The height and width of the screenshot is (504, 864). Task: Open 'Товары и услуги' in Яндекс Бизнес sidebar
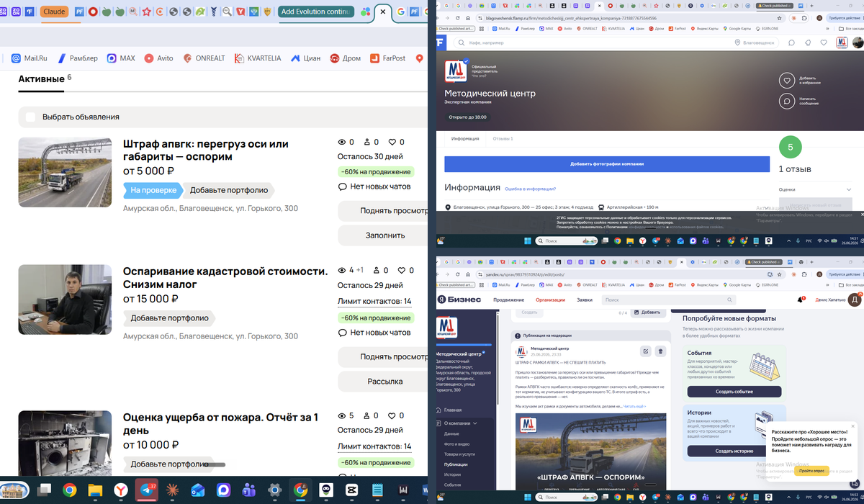click(x=459, y=454)
